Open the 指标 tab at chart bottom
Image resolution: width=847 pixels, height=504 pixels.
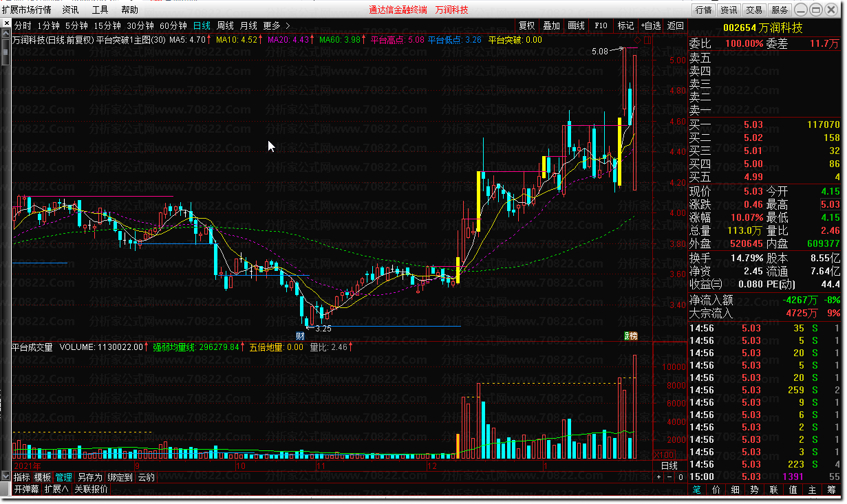point(22,477)
